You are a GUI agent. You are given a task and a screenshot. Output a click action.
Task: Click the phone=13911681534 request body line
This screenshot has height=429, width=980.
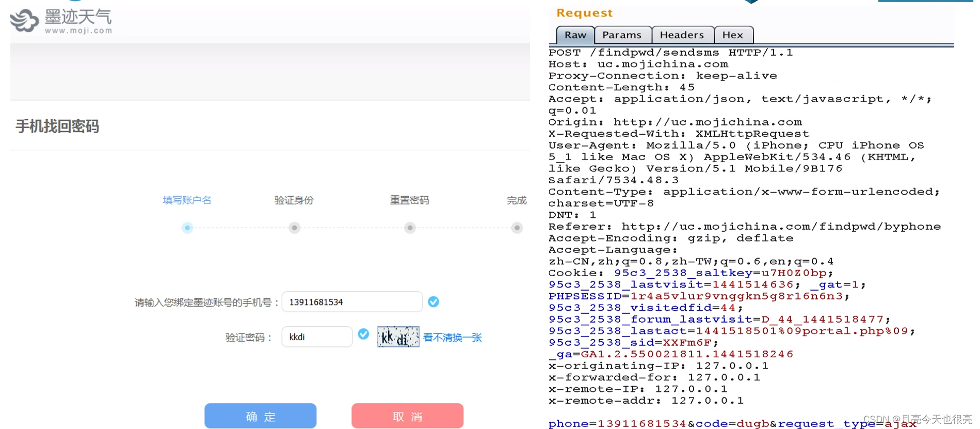[x=732, y=424]
